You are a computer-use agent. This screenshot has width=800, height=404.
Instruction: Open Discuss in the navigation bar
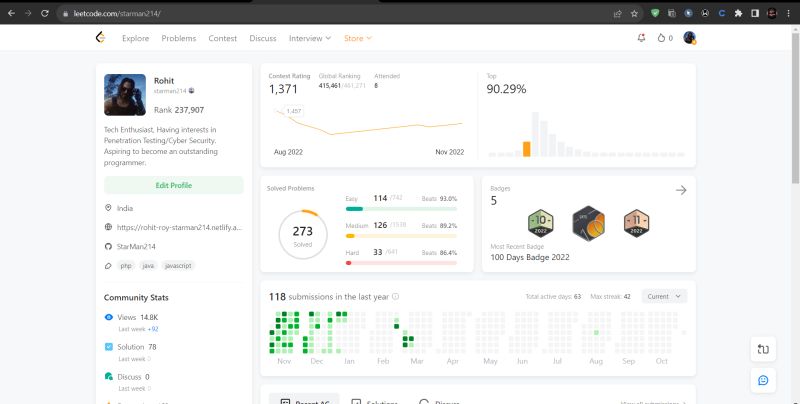263,38
